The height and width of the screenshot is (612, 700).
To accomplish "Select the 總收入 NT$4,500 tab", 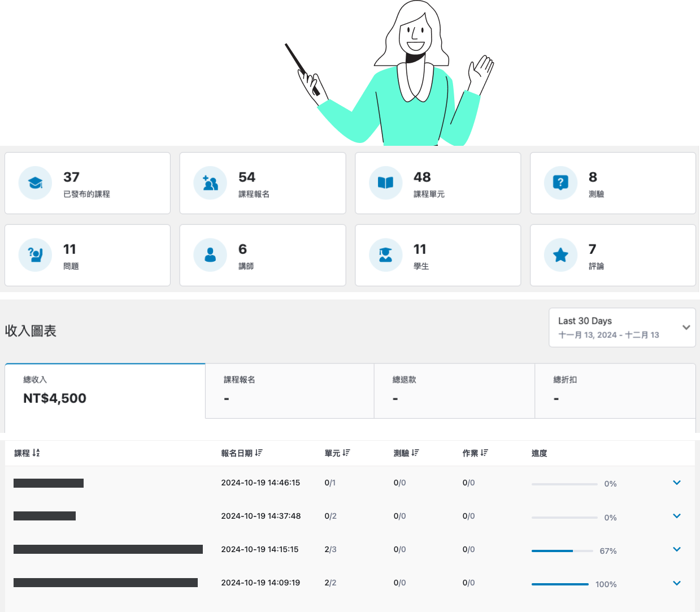I will click(105, 391).
